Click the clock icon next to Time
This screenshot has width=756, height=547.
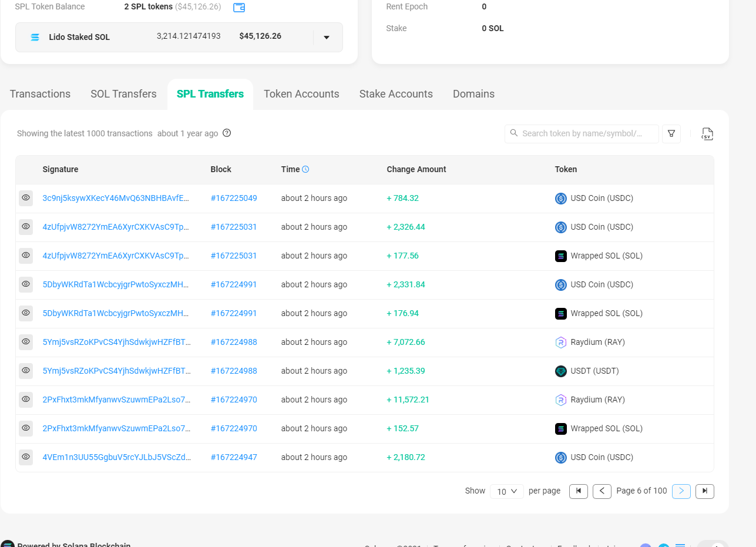click(x=305, y=169)
